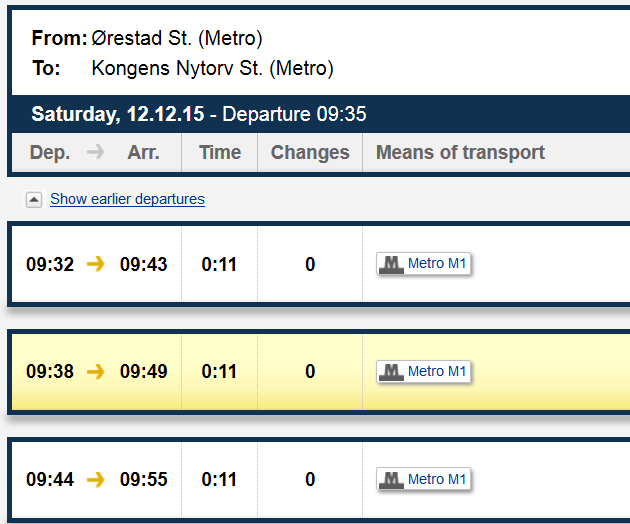The width and height of the screenshot is (630, 524).
Task: Select the highlighted 09:38 departure time
Action: (50, 371)
